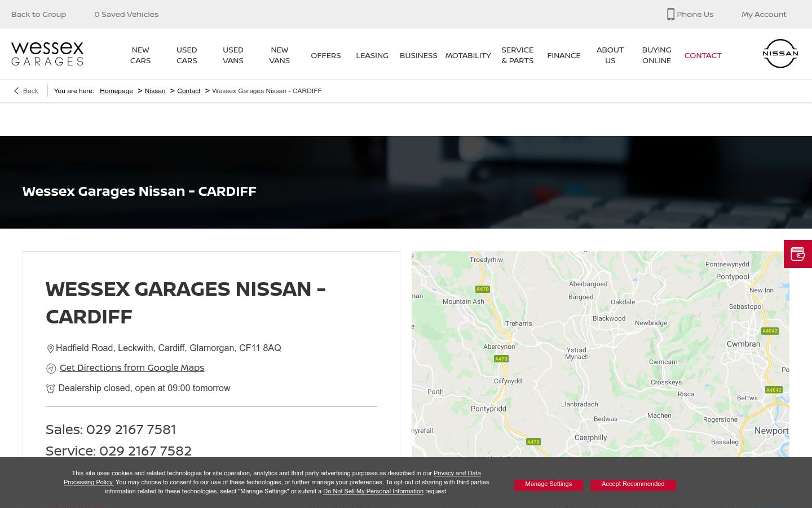This screenshot has height=508, width=812.
Task: Click the Nissan breadcrumb link
Action: pyautogui.click(x=155, y=91)
